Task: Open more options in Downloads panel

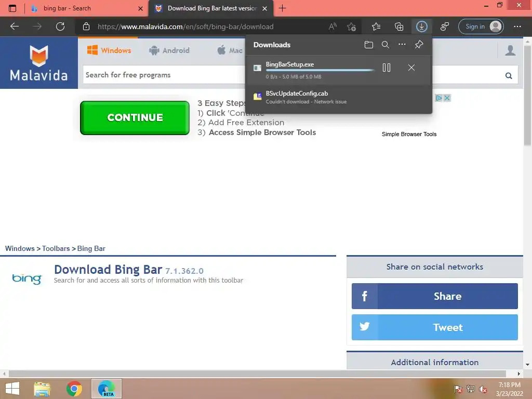Action: pos(402,44)
